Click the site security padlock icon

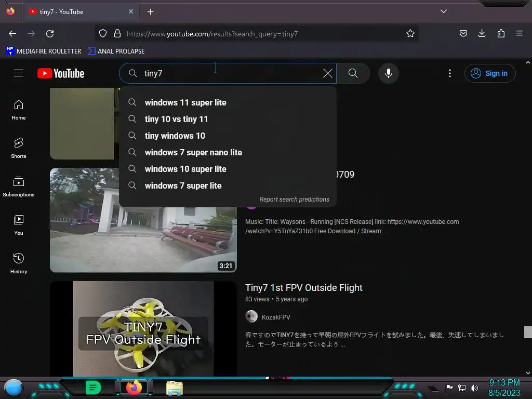[117, 34]
